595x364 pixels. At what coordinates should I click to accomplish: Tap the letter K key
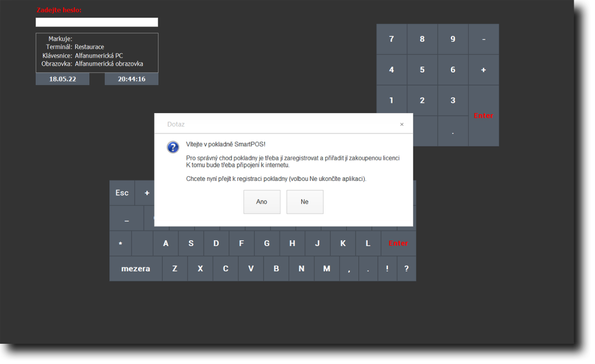pyautogui.click(x=343, y=243)
